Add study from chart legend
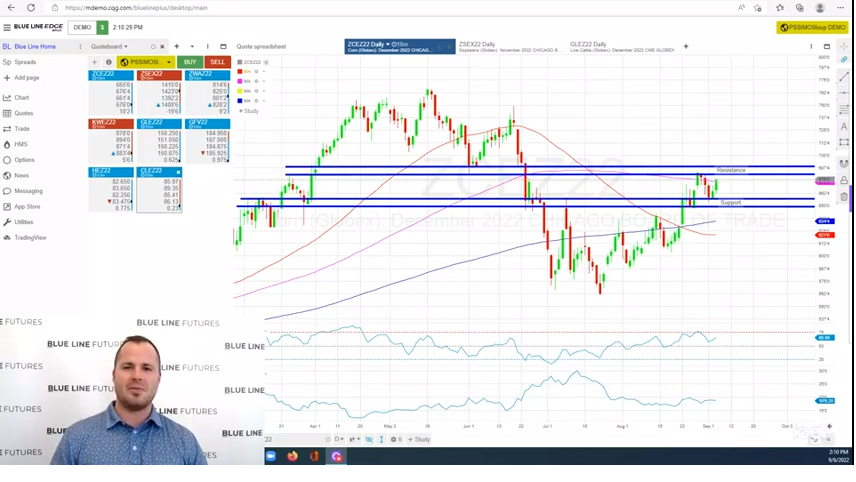This screenshot has width=856, height=482. click(x=249, y=111)
